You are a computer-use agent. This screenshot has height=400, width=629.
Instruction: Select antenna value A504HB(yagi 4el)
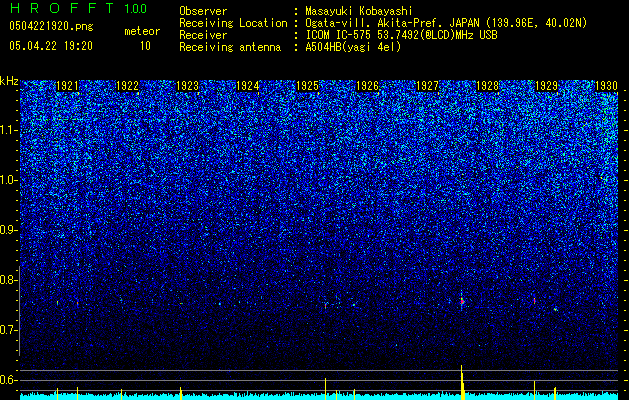pyautogui.click(x=353, y=47)
